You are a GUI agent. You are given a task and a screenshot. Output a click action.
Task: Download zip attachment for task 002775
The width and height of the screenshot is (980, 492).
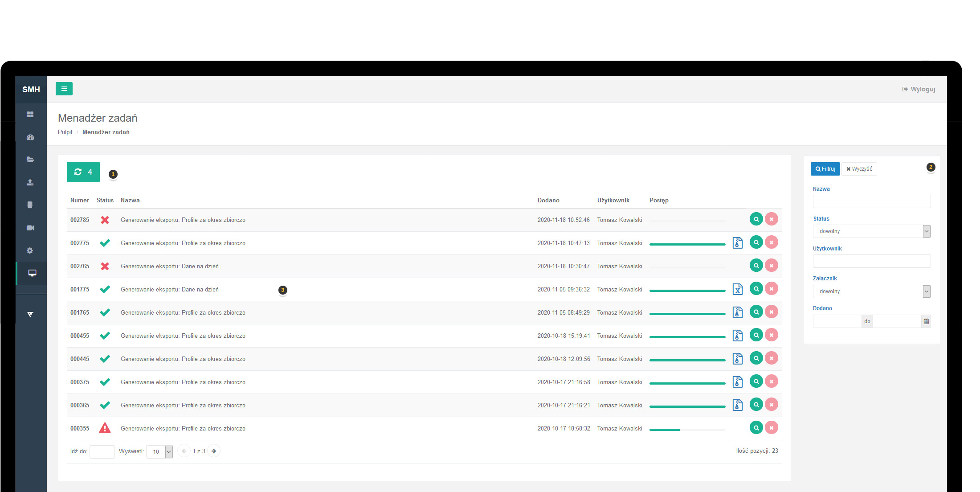738,243
